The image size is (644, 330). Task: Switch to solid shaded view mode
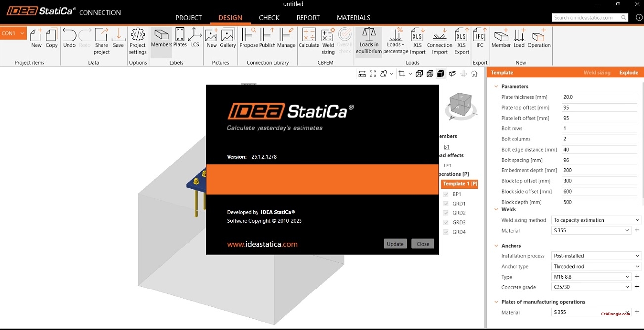click(x=441, y=74)
